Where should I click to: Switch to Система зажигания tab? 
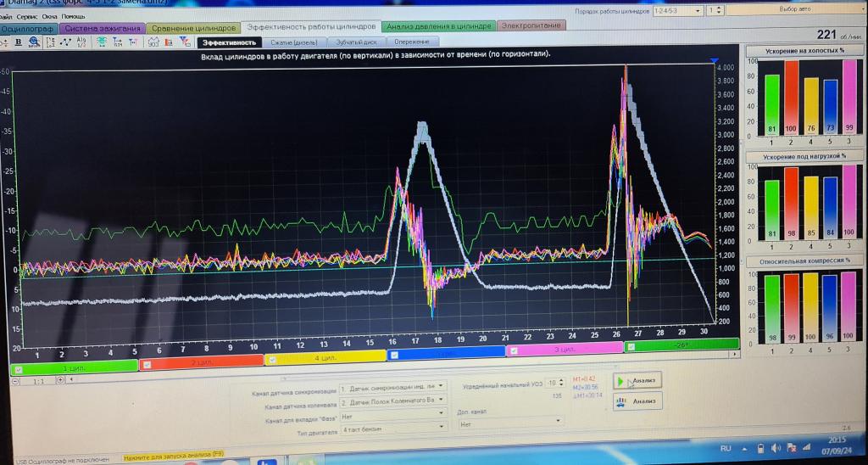(103, 28)
